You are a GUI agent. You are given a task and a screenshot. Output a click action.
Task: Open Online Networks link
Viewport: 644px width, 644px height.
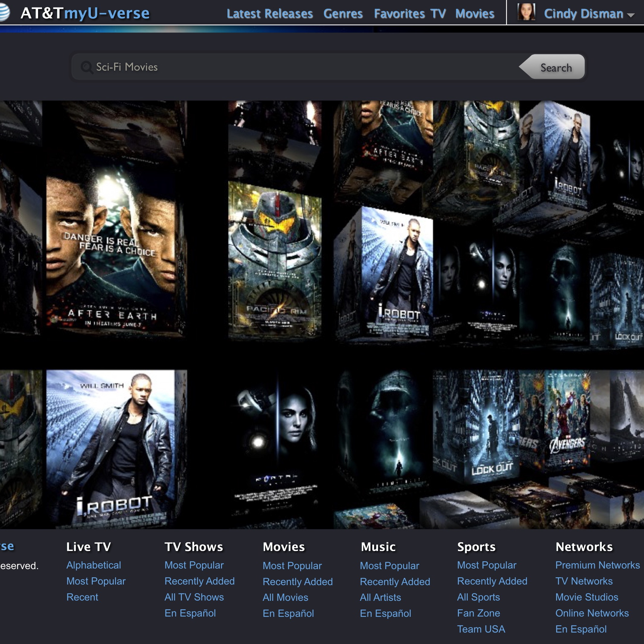pyautogui.click(x=592, y=613)
